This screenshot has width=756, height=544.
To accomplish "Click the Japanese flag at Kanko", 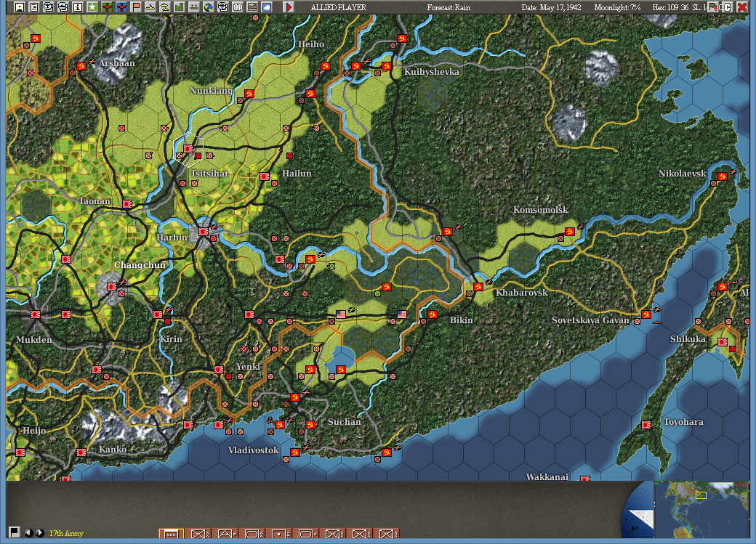I will click(x=81, y=452).
